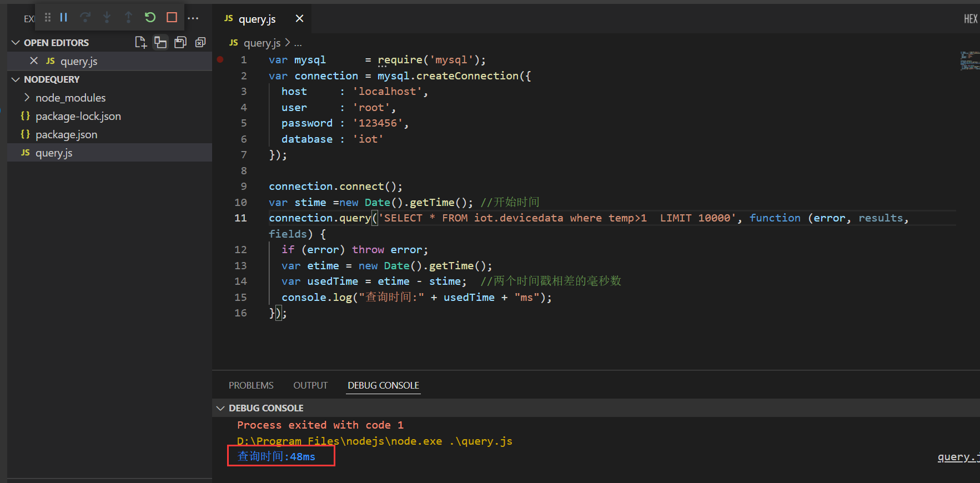Click the 'localhost' host value
980x483 pixels.
pos(388,92)
